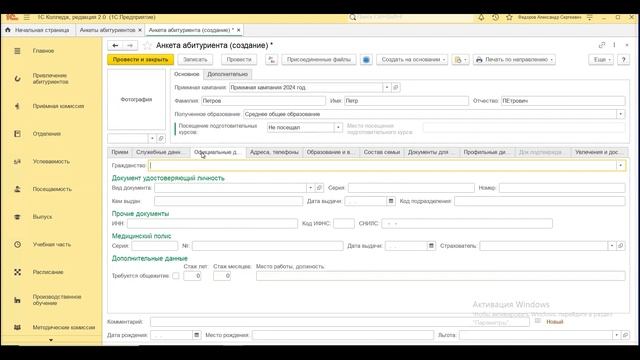Click the document movements icon near Провести
This screenshot has height=360, width=640.
(271, 60)
